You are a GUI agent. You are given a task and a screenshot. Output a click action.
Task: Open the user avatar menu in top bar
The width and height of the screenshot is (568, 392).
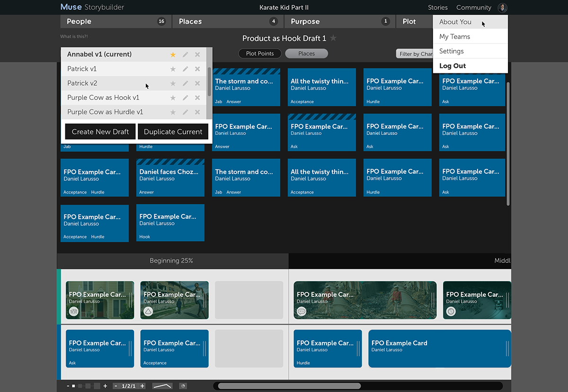503,8
